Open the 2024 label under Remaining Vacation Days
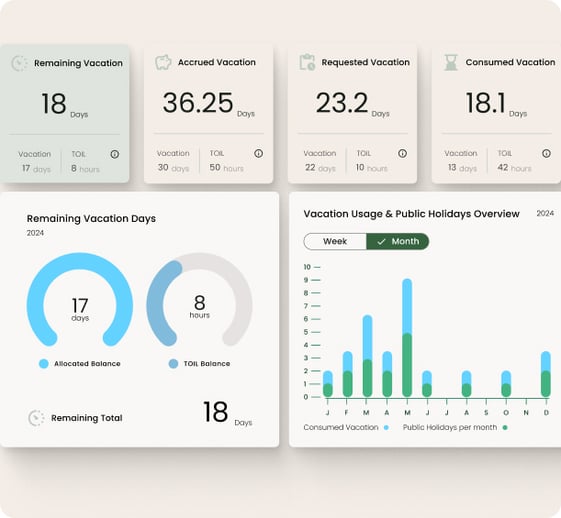 (x=35, y=233)
